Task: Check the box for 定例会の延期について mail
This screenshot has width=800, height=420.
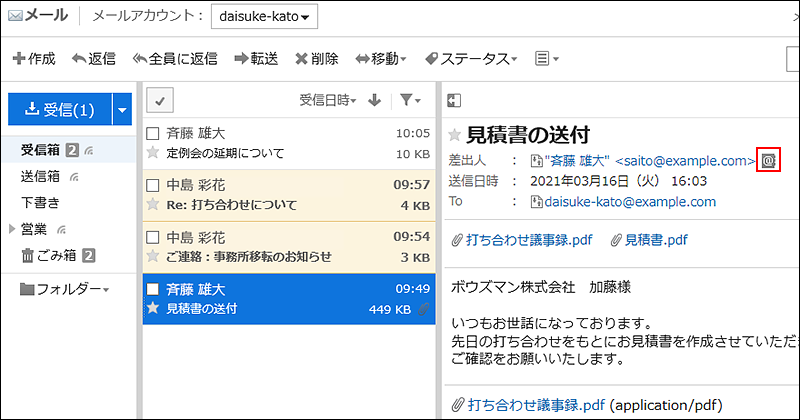Action: coord(153,134)
